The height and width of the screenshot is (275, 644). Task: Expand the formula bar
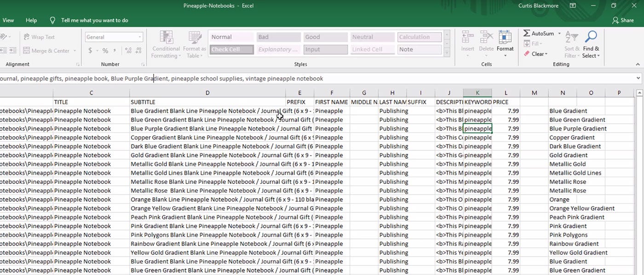click(x=638, y=79)
